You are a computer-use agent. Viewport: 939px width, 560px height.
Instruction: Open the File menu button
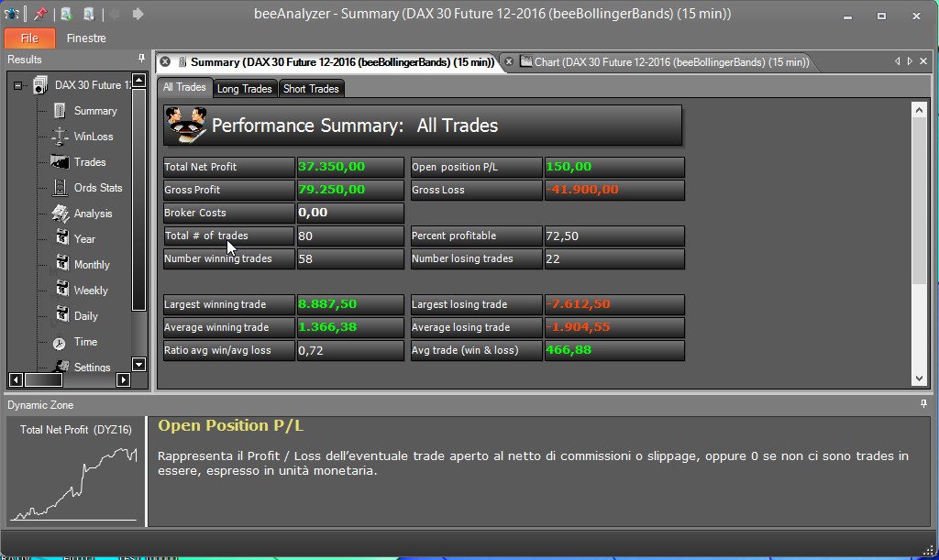[x=29, y=38]
